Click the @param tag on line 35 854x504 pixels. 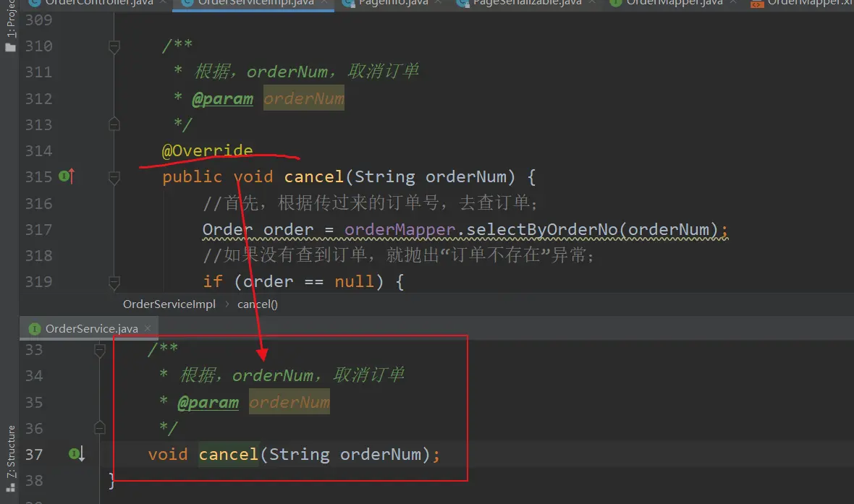(x=208, y=402)
